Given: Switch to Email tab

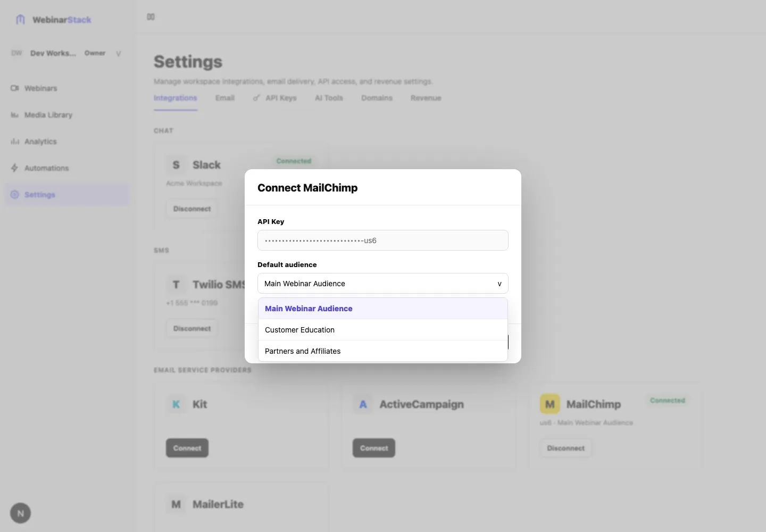Looking at the screenshot, I should click(225, 98).
